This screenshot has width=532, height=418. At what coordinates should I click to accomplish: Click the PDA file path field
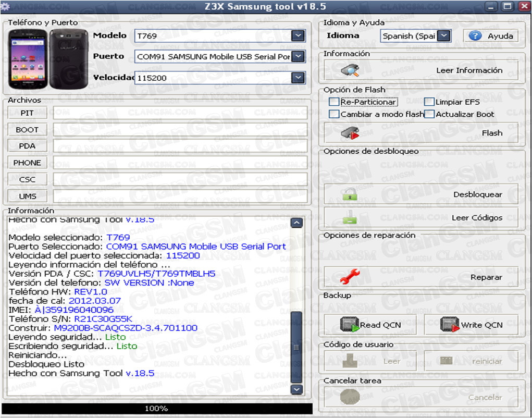180,146
